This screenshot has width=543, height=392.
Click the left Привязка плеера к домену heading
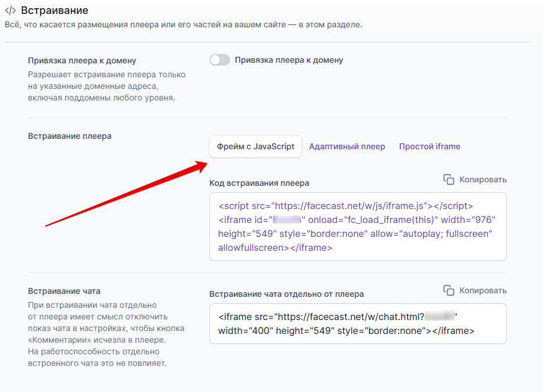tap(82, 60)
